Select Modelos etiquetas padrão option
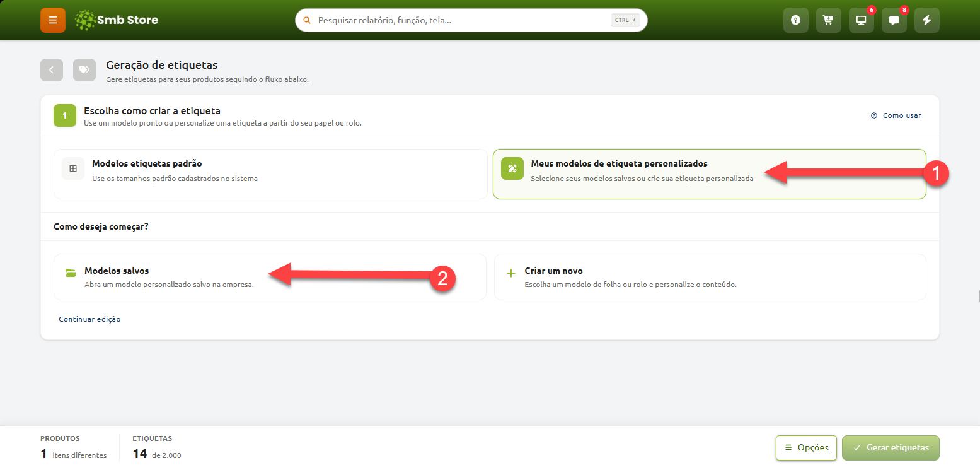This screenshot has width=980, height=470. [270, 174]
